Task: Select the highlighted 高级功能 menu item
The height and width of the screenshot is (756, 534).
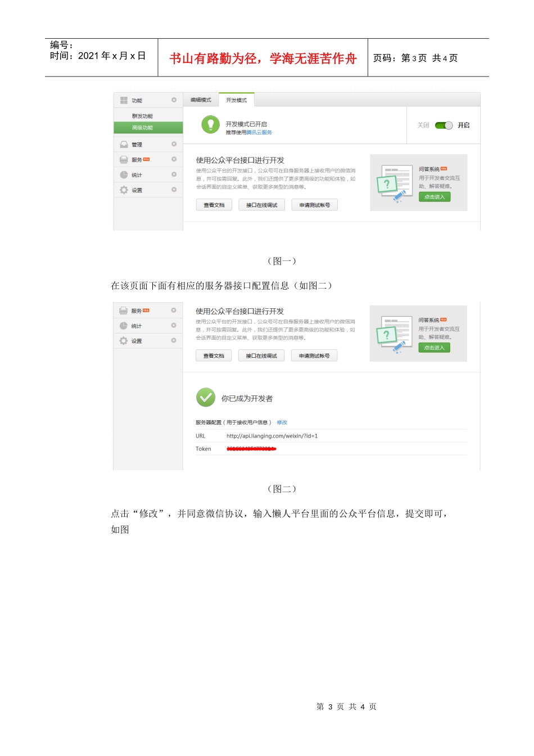Action: coord(148,128)
